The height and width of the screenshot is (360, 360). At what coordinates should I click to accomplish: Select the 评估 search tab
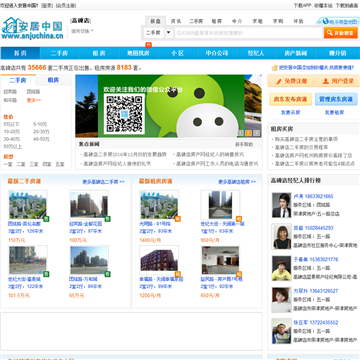coord(298,21)
